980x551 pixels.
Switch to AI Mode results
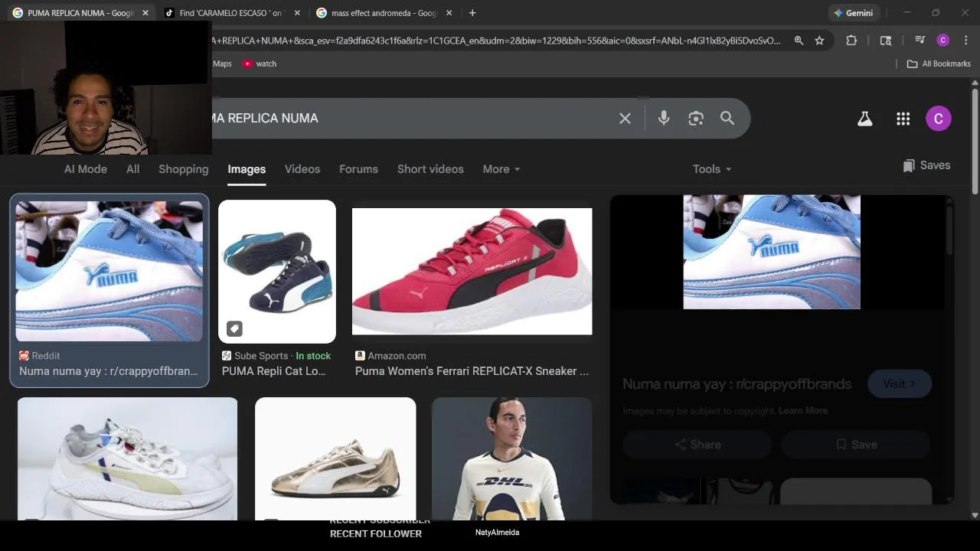[x=86, y=169]
